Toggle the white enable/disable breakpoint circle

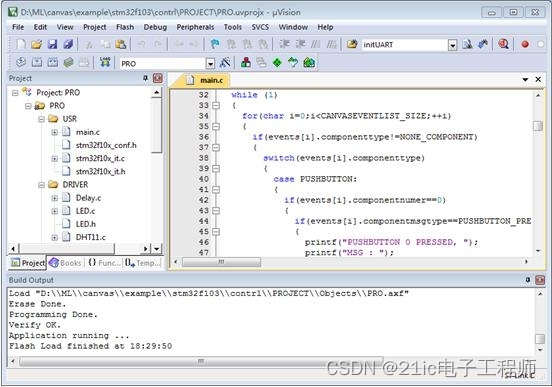541,44
